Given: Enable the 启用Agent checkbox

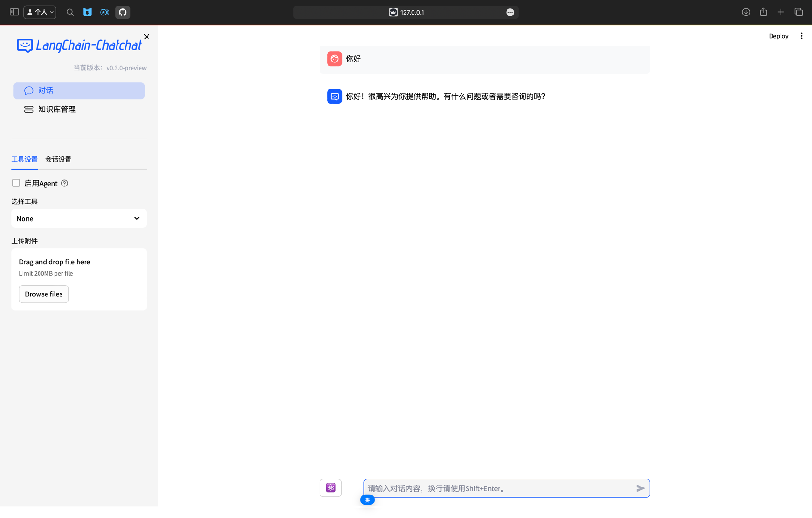Looking at the screenshot, I should [16, 183].
